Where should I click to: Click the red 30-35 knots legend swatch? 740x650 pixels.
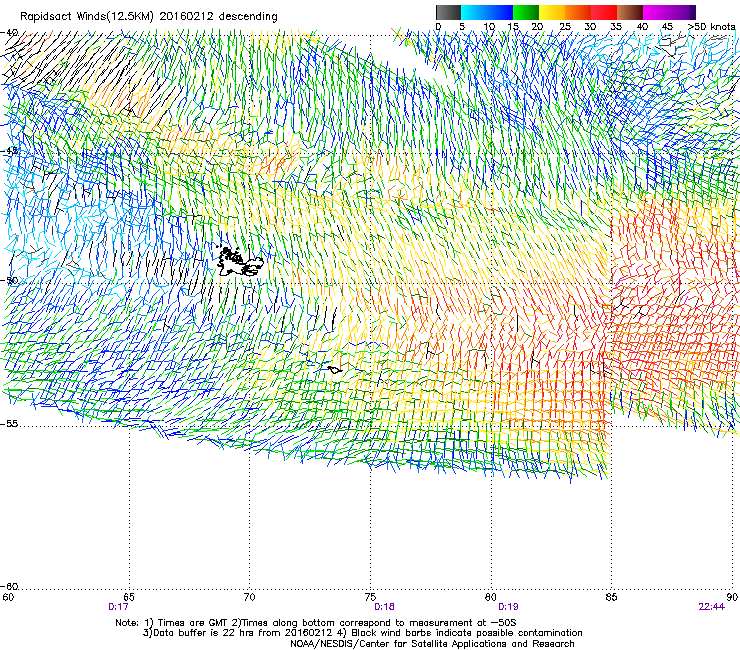click(604, 12)
